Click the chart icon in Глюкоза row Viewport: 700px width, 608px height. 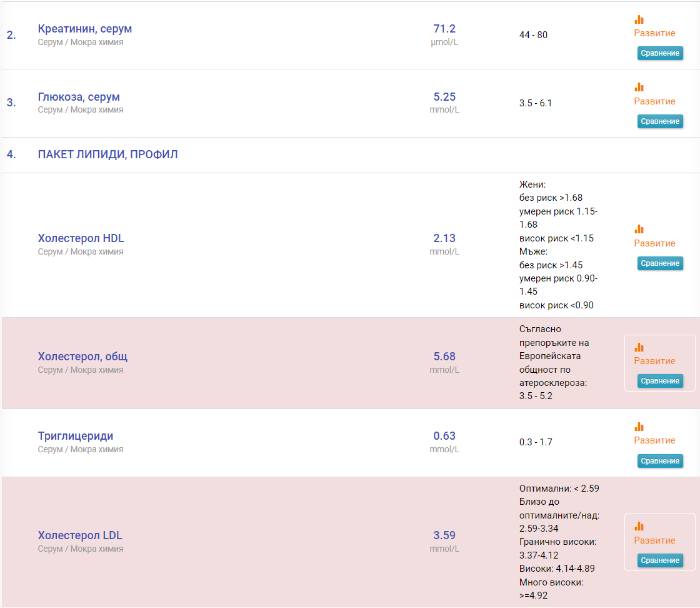(x=639, y=87)
